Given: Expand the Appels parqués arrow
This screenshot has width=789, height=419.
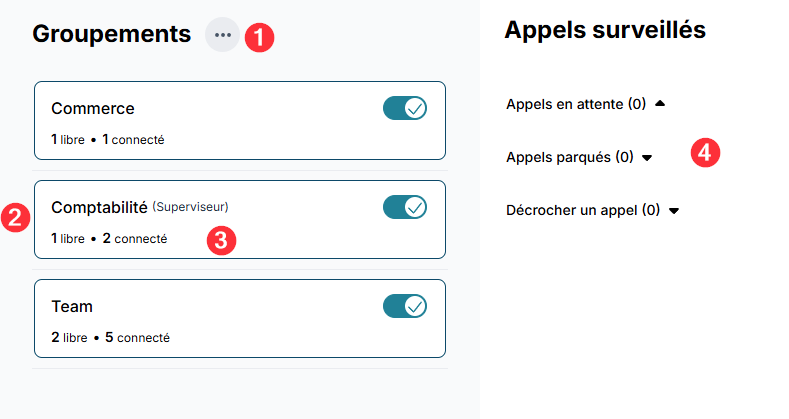Looking at the screenshot, I should 647,158.
